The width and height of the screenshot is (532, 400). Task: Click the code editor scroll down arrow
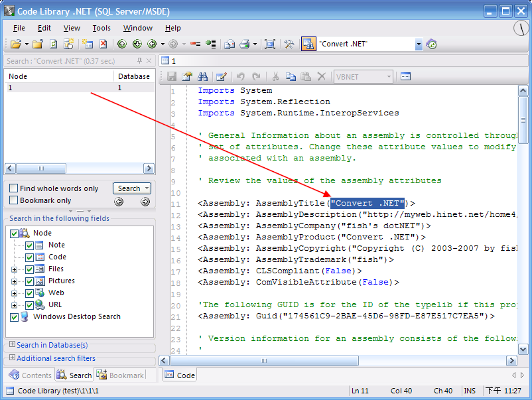point(523,349)
